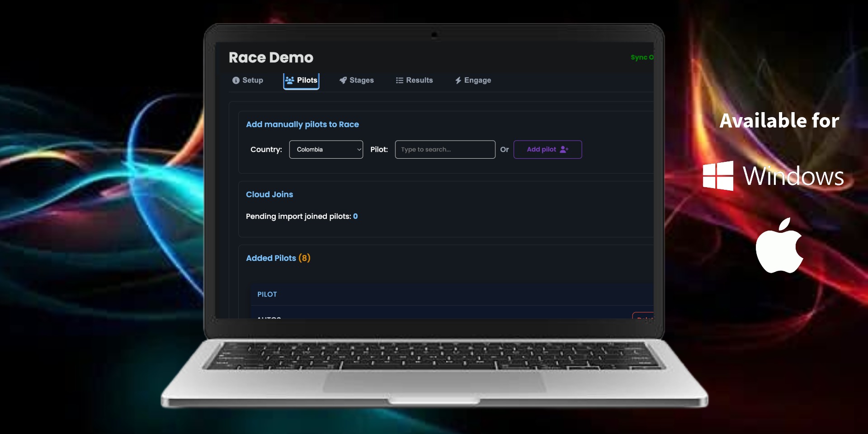Viewport: 868px width, 434px height.
Task: Click the Windows logo icon
Action: (x=718, y=175)
